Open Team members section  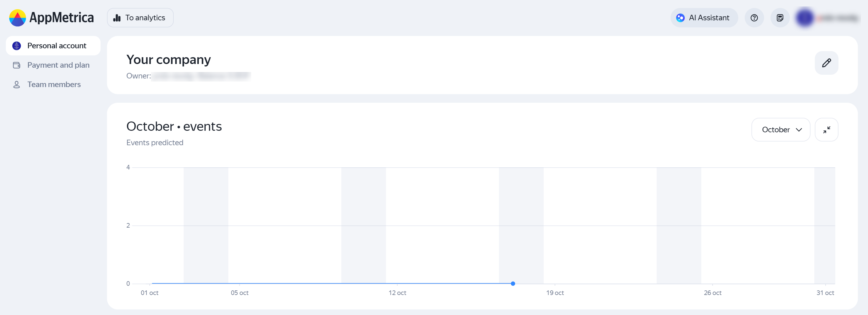(x=53, y=84)
